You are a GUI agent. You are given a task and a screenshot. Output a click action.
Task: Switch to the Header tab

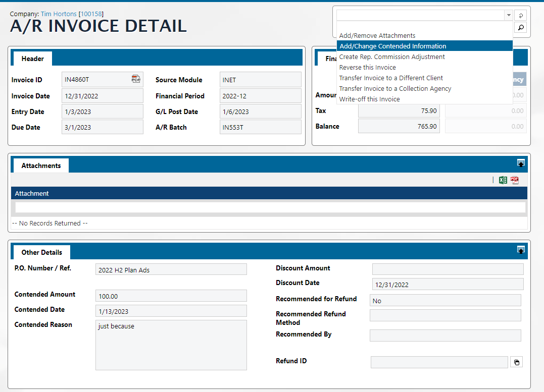pos(32,59)
